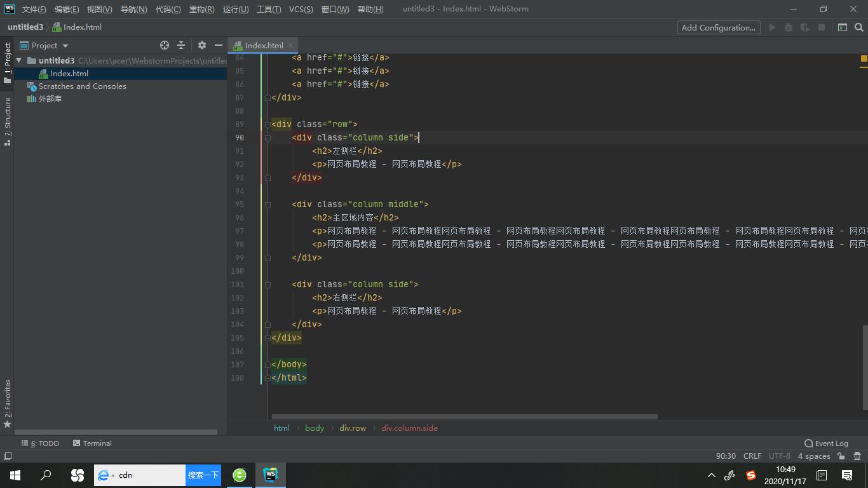Open the Add Configuration dropdown
Screen dimensions: 868x488
point(718,27)
